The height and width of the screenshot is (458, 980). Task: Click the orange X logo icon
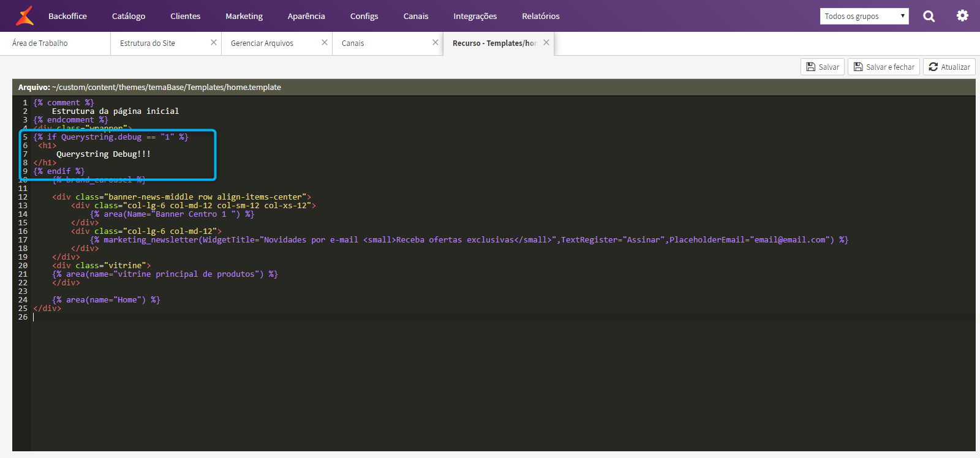click(x=24, y=16)
